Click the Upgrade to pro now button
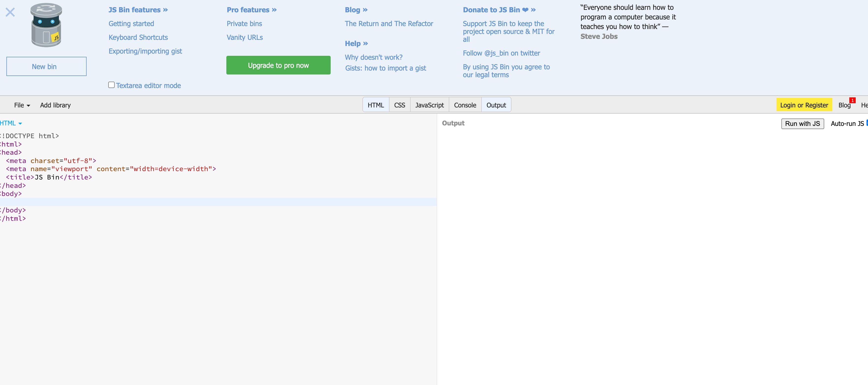 (278, 65)
